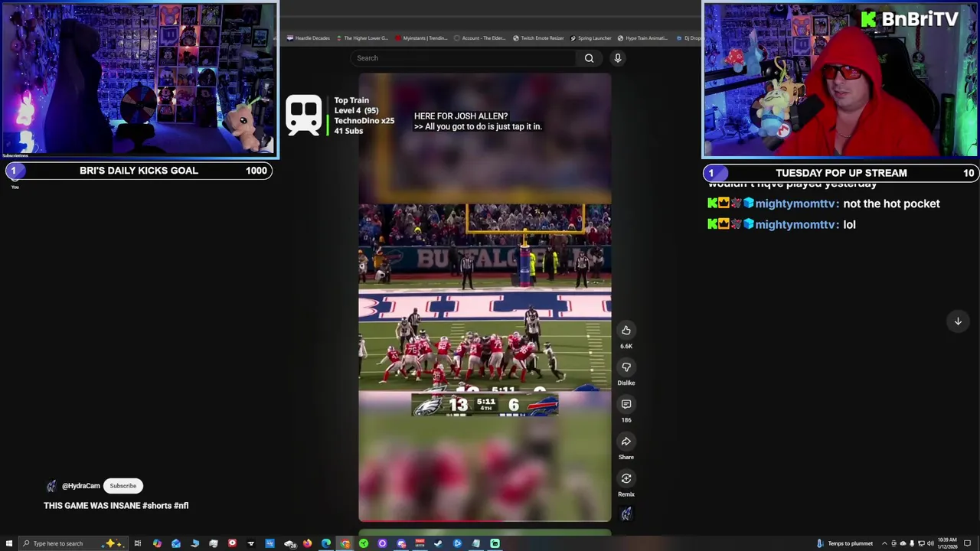Image resolution: width=980 pixels, height=551 pixels.
Task: Go to next short with down arrow
Action: coord(958,321)
